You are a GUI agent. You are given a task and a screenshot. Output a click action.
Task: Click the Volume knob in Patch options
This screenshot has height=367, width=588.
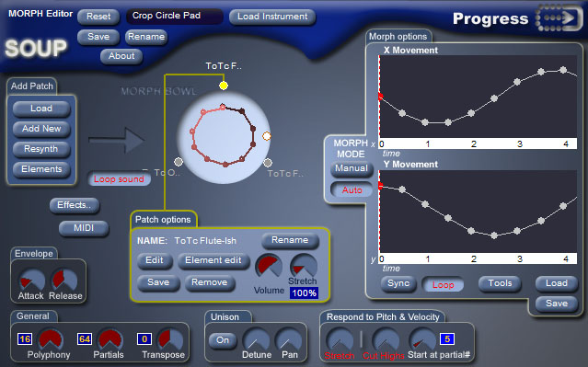269,267
